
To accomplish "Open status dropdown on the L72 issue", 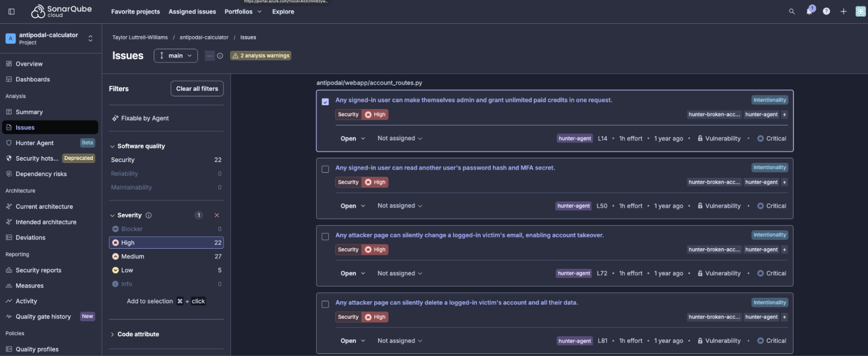I will (x=353, y=273).
